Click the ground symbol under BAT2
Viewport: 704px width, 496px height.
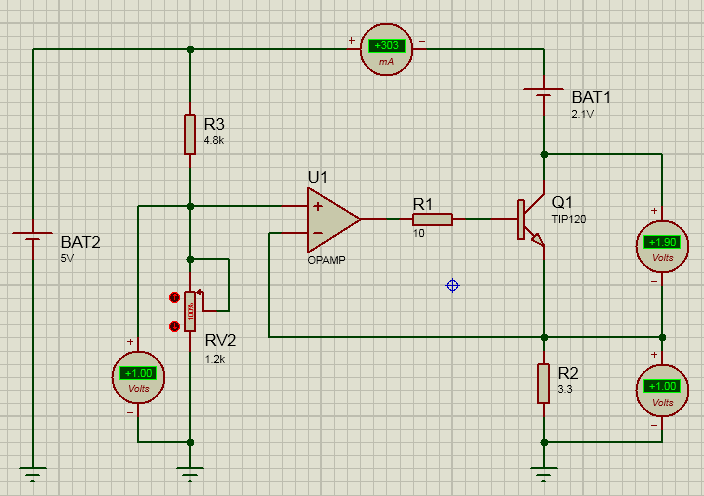(32, 474)
